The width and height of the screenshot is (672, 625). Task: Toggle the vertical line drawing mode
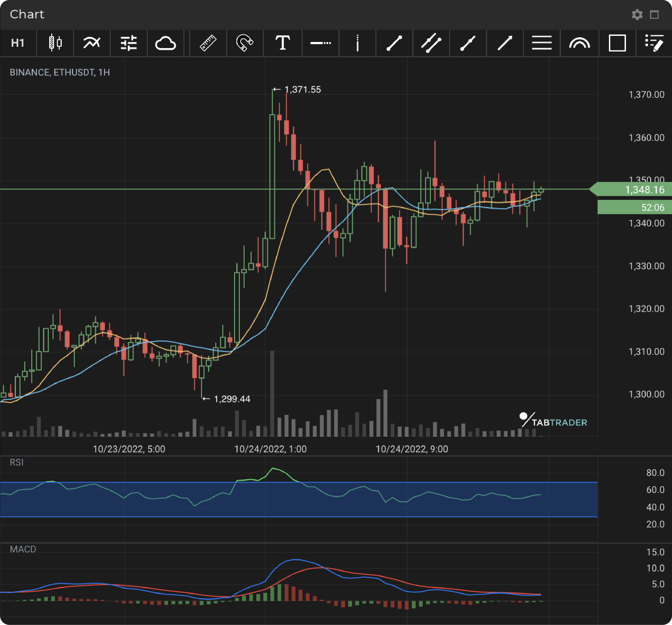tap(357, 43)
